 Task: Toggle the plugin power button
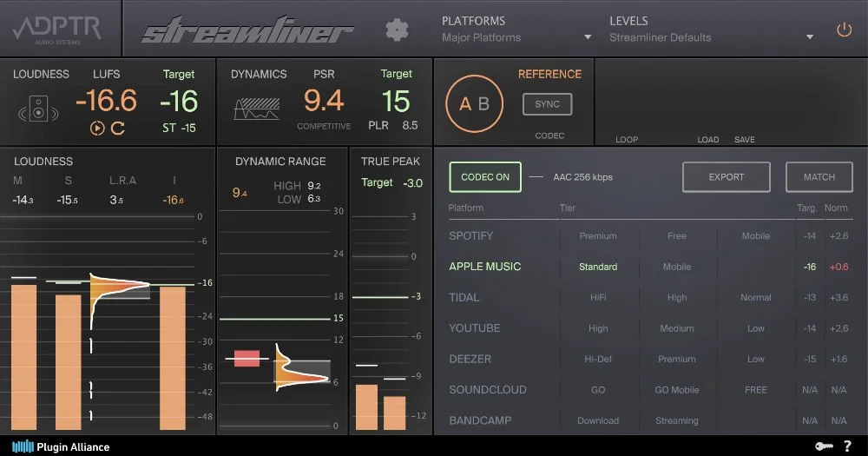point(844,30)
